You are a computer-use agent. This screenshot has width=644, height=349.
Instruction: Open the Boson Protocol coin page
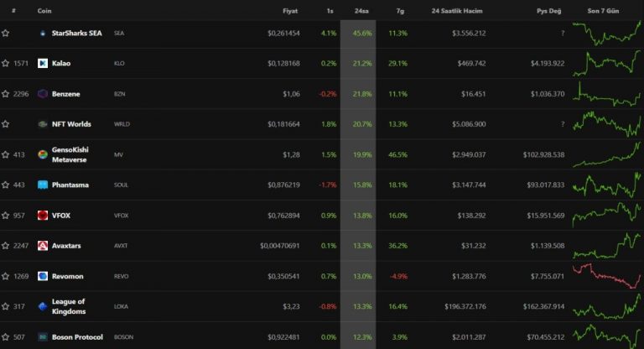click(x=77, y=337)
